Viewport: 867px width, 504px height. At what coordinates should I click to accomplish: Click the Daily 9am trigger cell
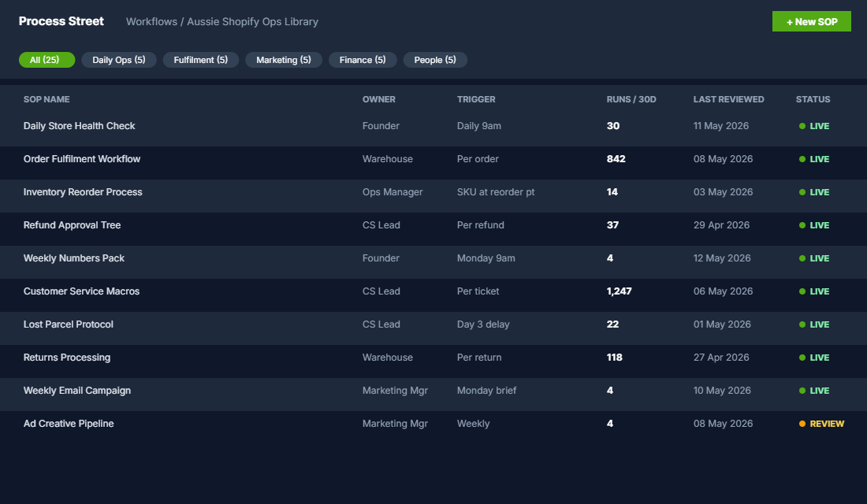[x=479, y=126]
